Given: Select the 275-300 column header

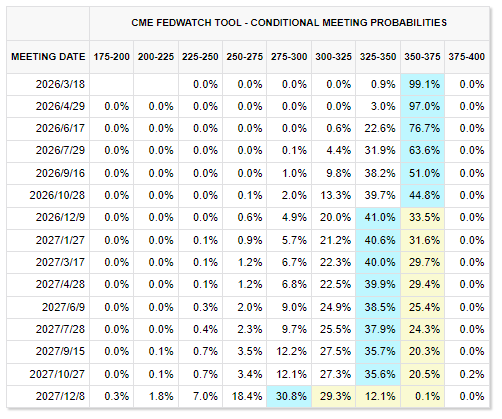Looking at the screenshot, I should pos(289,57).
